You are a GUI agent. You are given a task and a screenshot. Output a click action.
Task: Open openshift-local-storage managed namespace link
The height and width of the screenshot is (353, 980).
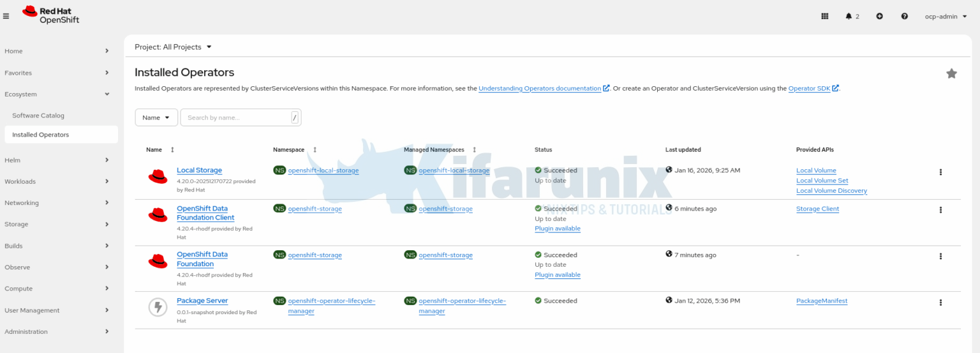[x=454, y=170]
